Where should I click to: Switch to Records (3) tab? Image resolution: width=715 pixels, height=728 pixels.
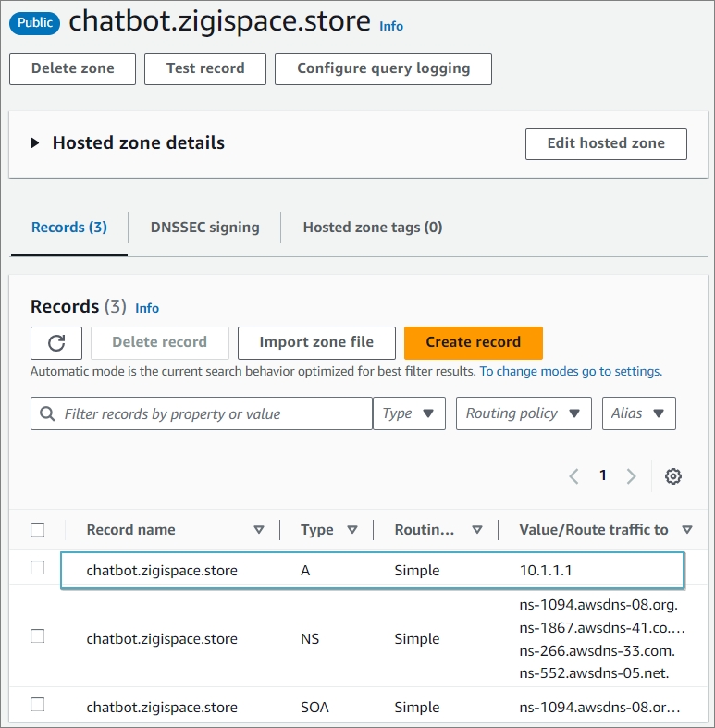tap(69, 228)
